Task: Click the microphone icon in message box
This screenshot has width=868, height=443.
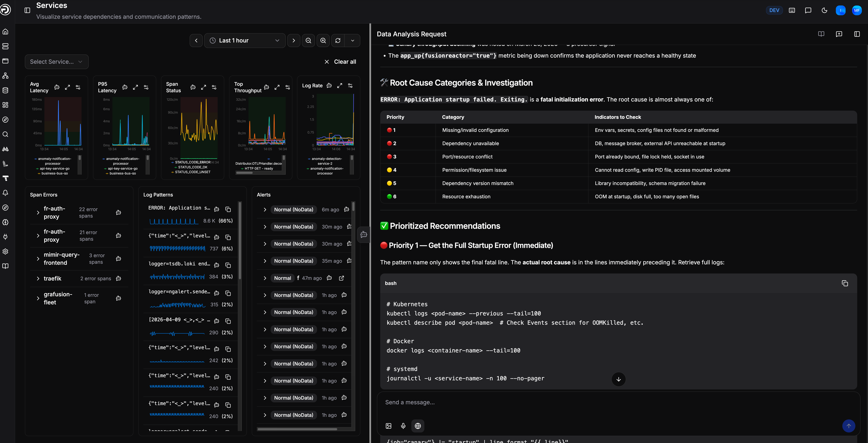Action: pyautogui.click(x=403, y=426)
